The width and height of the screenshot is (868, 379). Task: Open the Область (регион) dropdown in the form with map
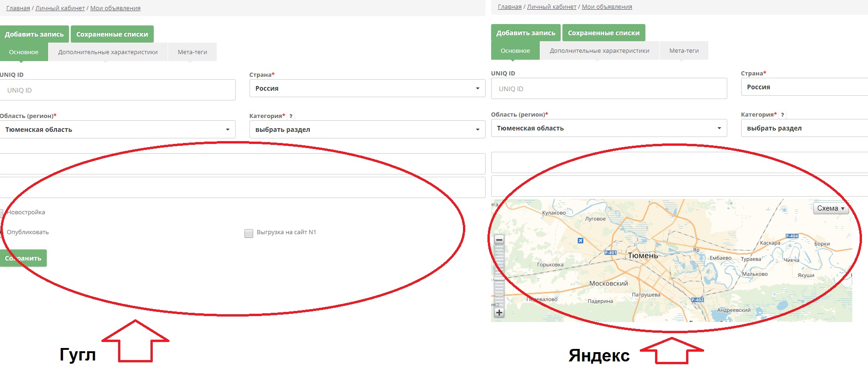click(609, 128)
